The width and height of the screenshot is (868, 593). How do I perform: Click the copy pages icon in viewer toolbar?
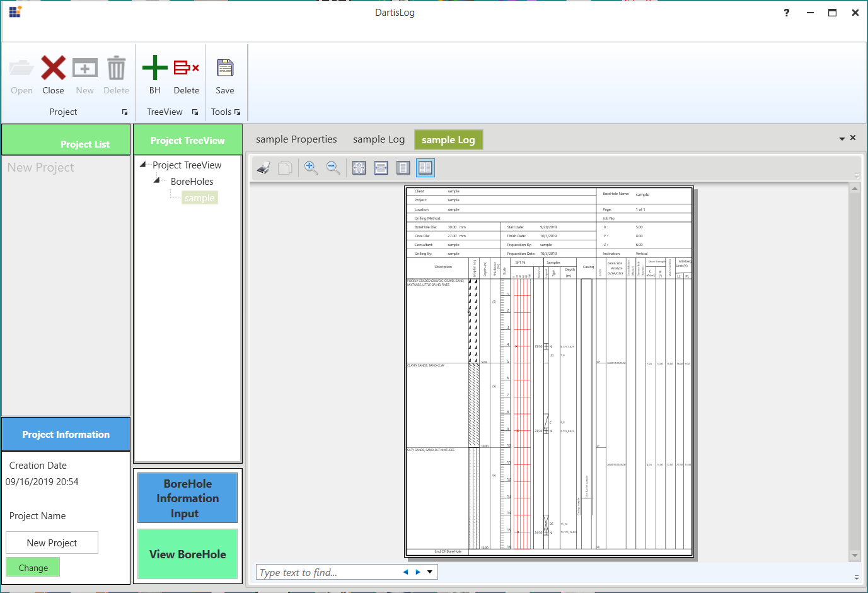tap(285, 168)
